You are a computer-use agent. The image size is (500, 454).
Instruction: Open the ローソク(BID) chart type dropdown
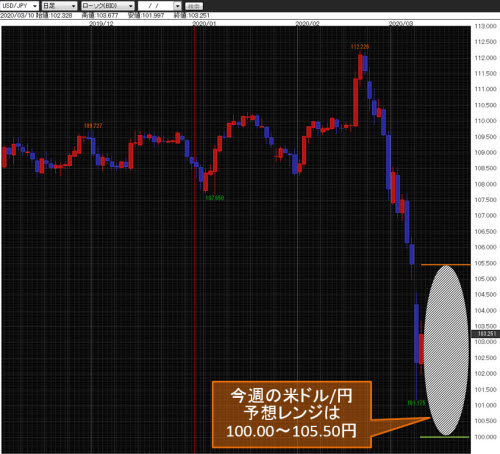108,6
